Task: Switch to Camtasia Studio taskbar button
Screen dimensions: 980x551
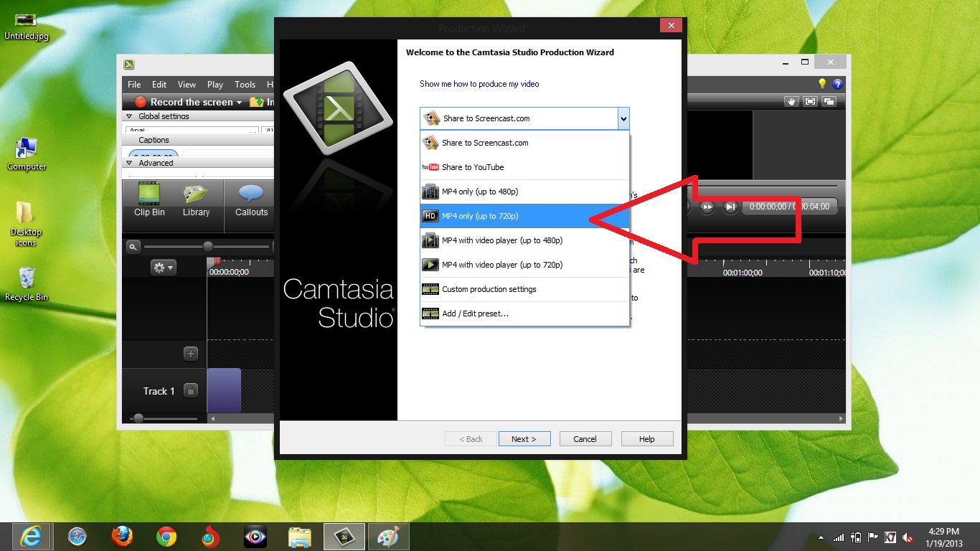Action: (344, 536)
